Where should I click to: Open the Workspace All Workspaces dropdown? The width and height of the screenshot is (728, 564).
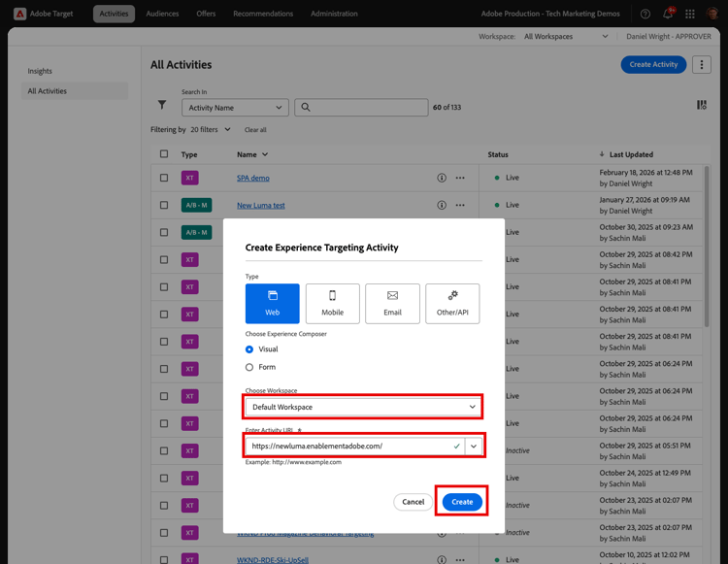point(566,36)
